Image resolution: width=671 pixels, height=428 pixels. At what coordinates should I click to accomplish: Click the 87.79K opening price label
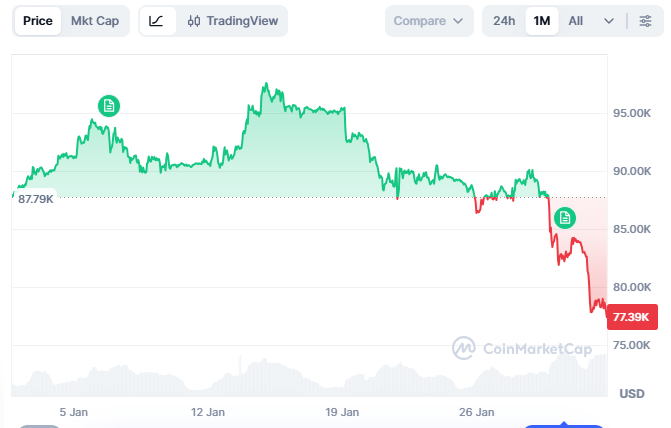pos(36,198)
